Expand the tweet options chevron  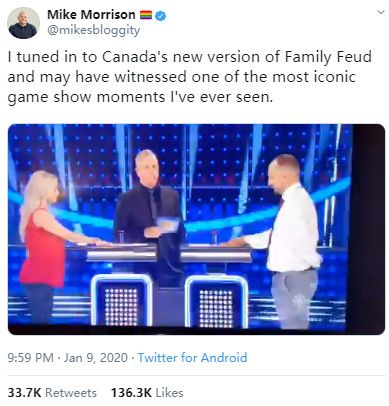point(380,13)
